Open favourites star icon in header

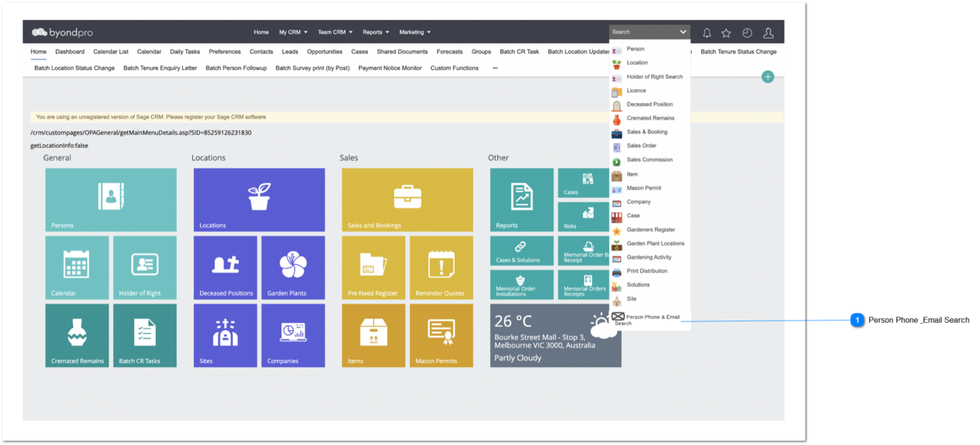pos(726,33)
